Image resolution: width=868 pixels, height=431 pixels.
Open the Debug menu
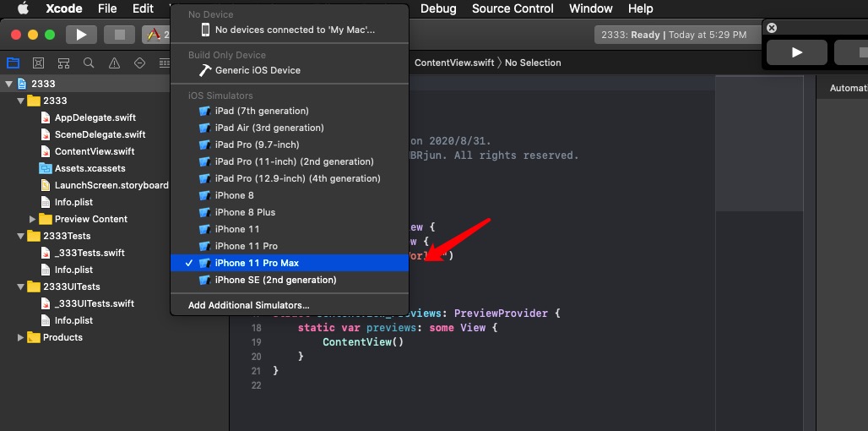pyautogui.click(x=438, y=8)
